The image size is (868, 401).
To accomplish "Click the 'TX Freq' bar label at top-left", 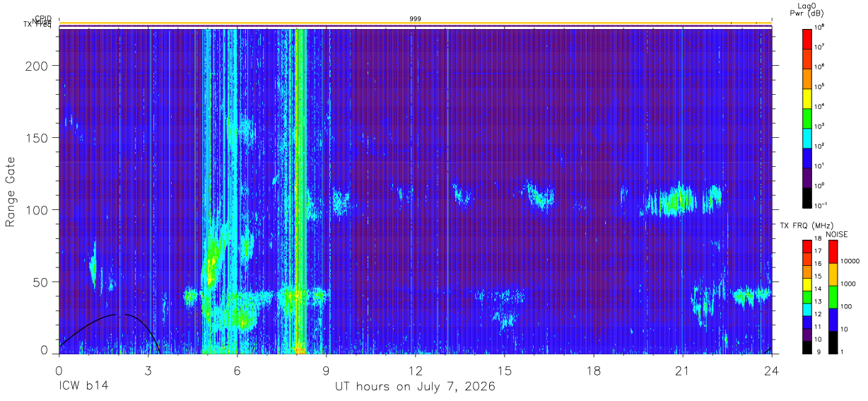I will (x=37, y=26).
